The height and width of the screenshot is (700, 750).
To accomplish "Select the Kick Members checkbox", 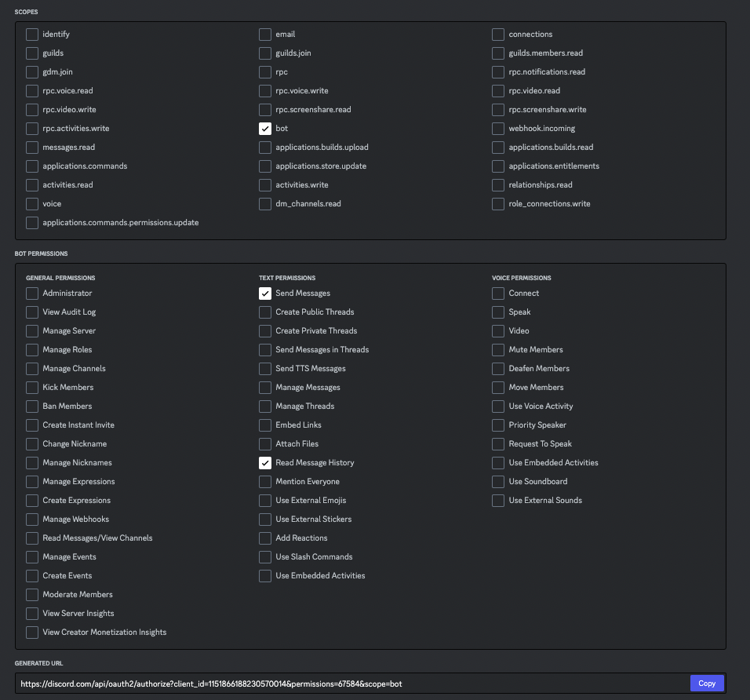I will coord(32,388).
